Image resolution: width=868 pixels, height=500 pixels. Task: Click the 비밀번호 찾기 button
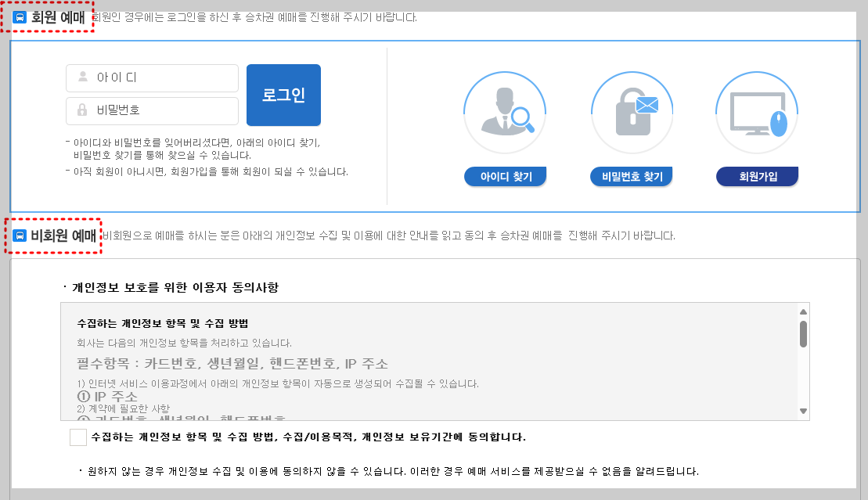[632, 176]
